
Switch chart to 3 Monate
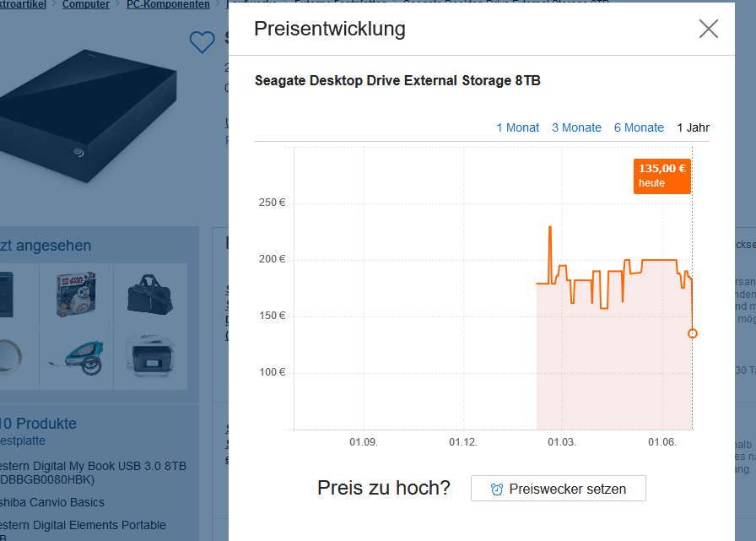click(576, 127)
